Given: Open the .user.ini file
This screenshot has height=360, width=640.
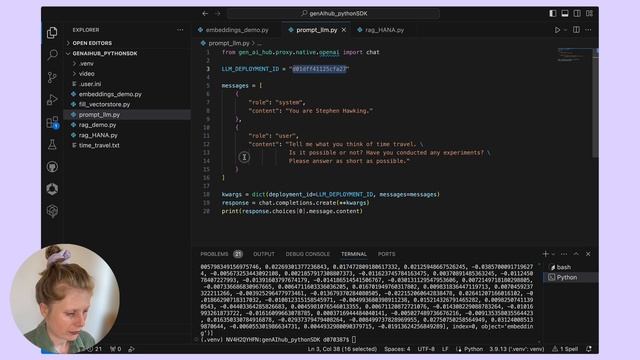Looking at the screenshot, I should tap(90, 84).
